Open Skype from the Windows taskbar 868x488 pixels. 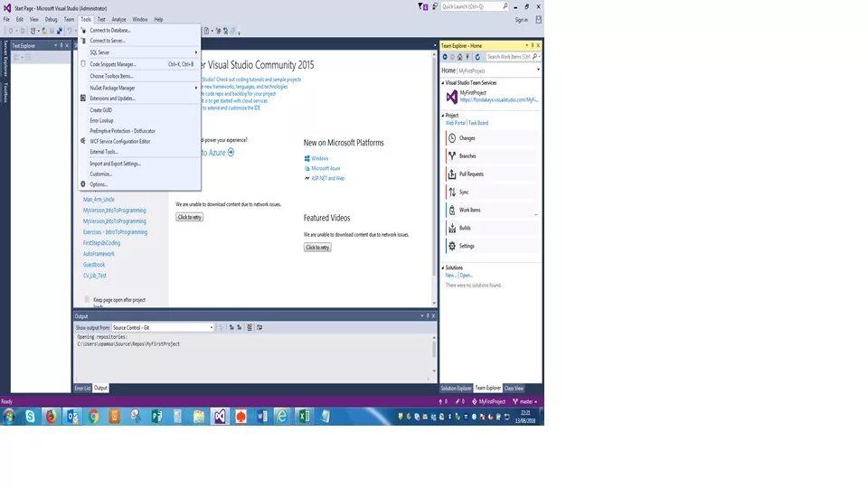coord(30,416)
